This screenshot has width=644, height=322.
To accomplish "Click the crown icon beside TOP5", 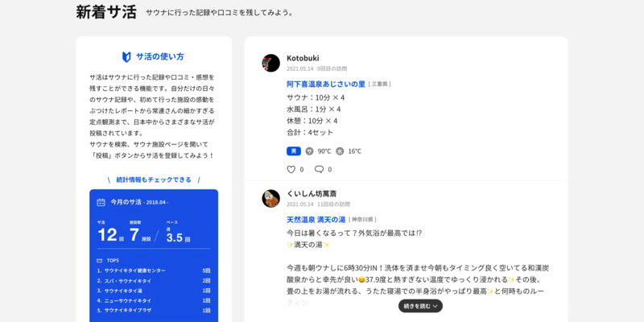I will click(x=99, y=260).
